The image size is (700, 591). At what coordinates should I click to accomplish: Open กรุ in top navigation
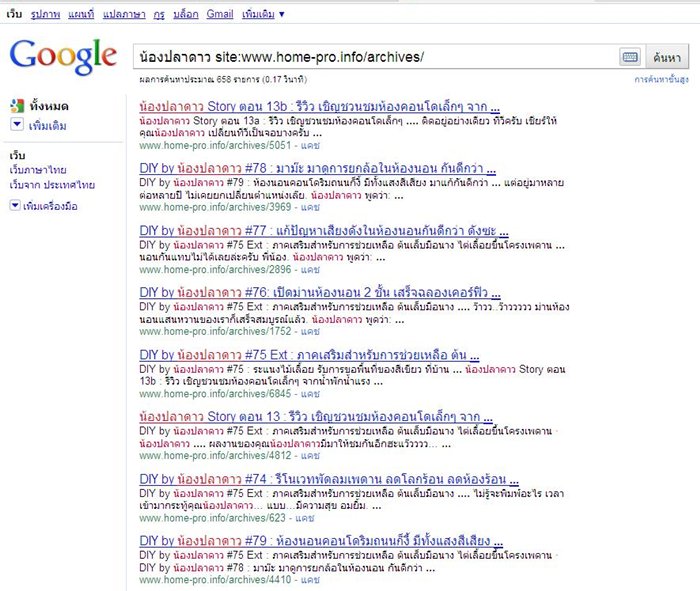tap(159, 14)
